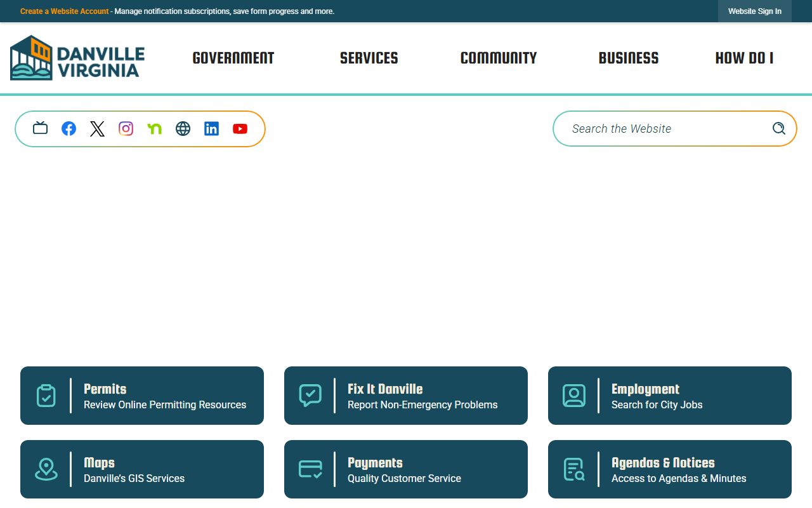Viewport: 812px width, 508px height.
Task: Open the TV channel icon link
Action: pyautogui.click(x=40, y=128)
